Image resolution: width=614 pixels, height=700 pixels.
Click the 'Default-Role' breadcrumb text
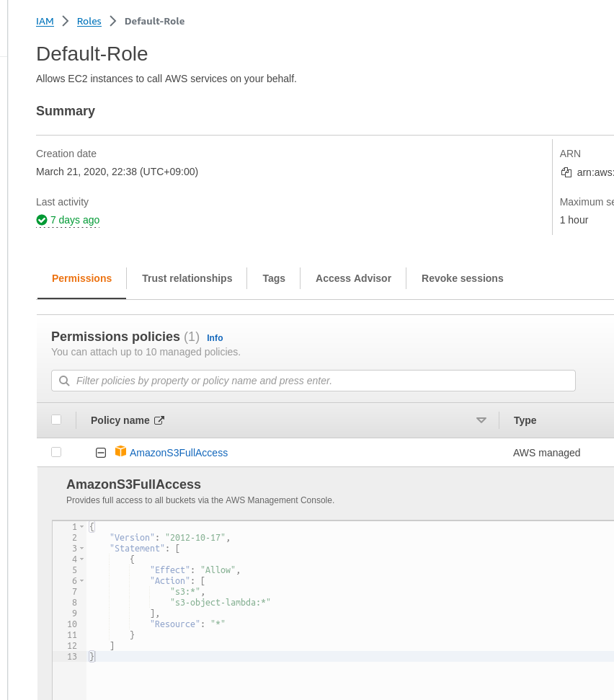click(154, 21)
